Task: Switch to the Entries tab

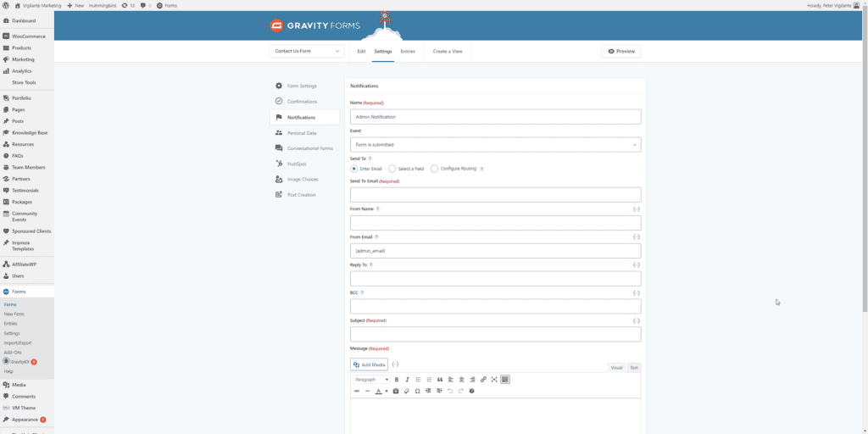Action: pyautogui.click(x=408, y=51)
